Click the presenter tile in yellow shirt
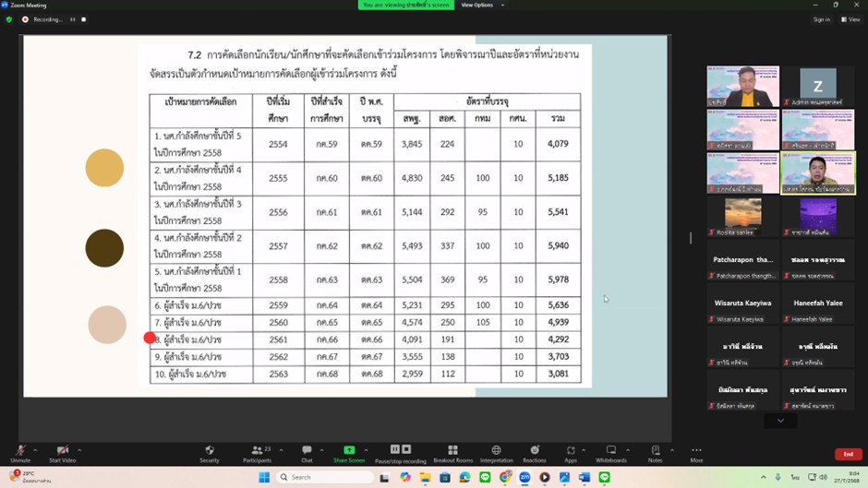Screen dimensions: 868x488 pyautogui.click(x=743, y=87)
